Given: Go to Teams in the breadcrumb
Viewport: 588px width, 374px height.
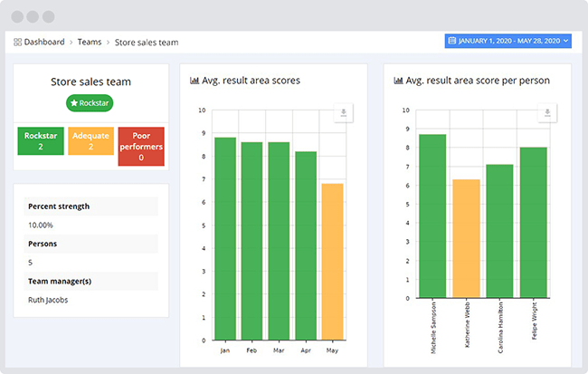Looking at the screenshot, I should tap(89, 42).
